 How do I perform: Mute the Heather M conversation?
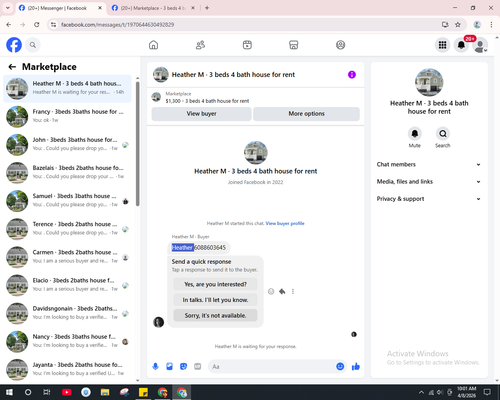pyautogui.click(x=415, y=134)
